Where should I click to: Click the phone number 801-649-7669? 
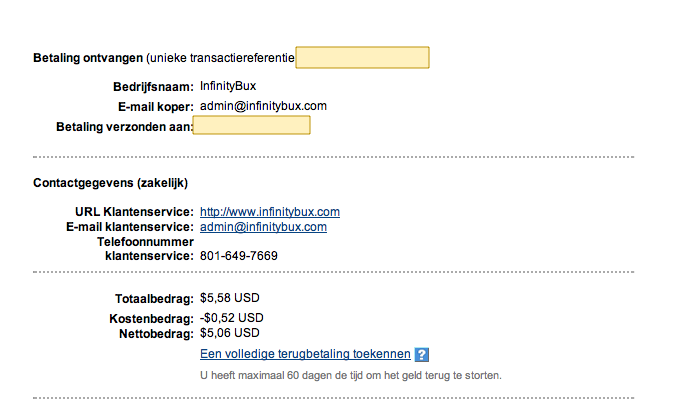pos(239,256)
